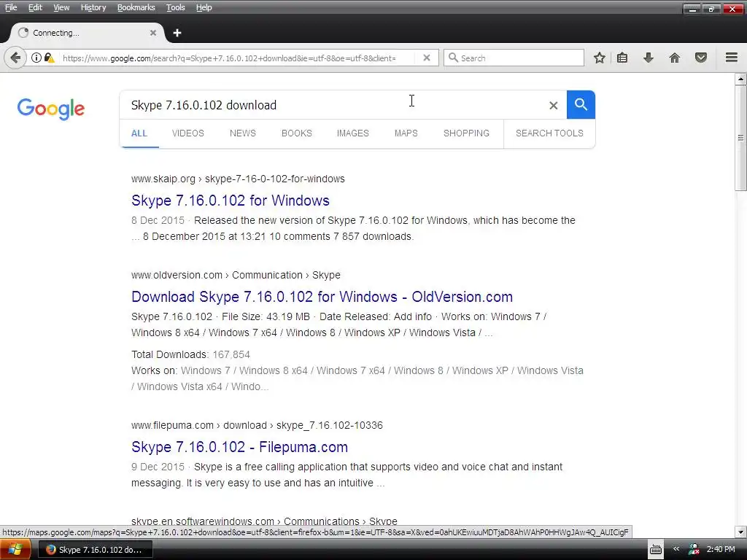Click Total Downloads: 167,854 text
Screen dimensions: 747x560
tap(190, 355)
